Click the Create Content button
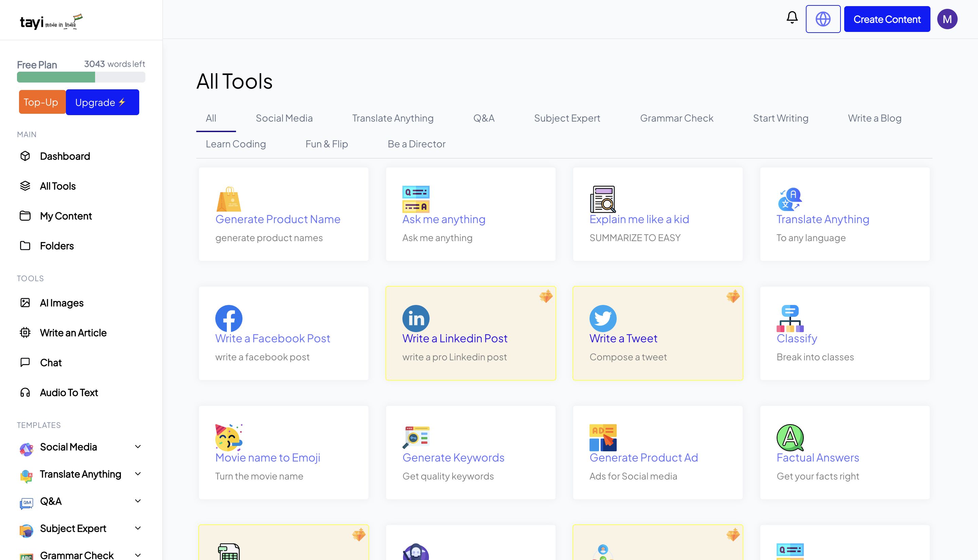978x560 pixels. (x=886, y=19)
